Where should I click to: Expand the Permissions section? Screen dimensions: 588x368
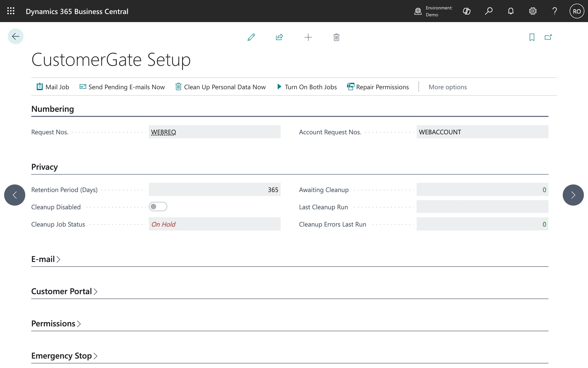pyautogui.click(x=56, y=323)
